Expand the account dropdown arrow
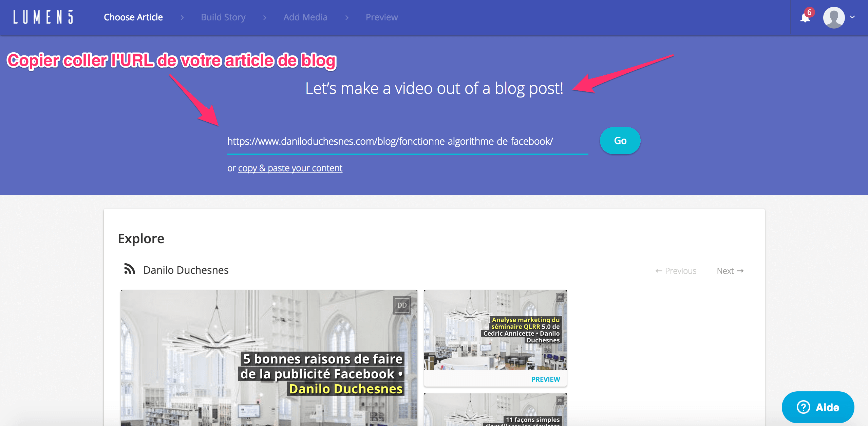The height and width of the screenshot is (426, 868). [x=852, y=17]
